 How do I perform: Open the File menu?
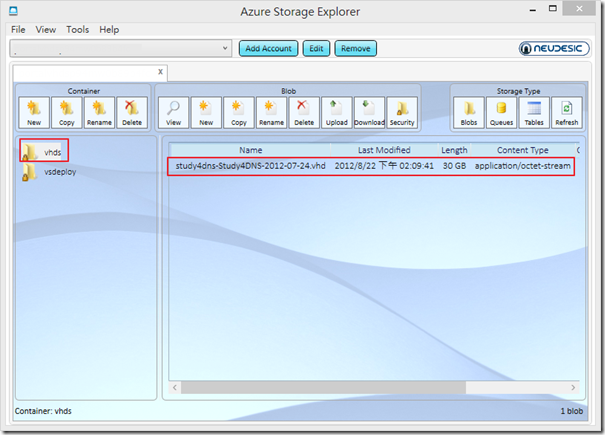tap(18, 29)
